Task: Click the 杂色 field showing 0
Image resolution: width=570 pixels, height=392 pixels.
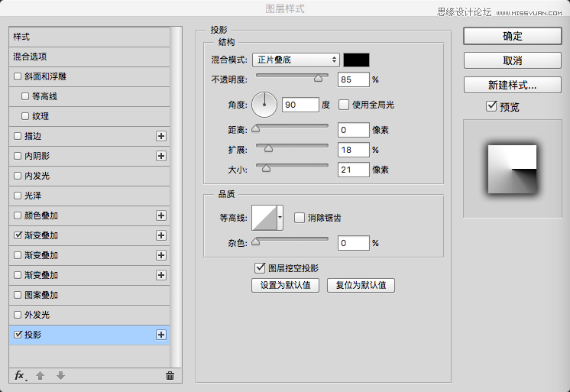Action: pyautogui.click(x=354, y=243)
